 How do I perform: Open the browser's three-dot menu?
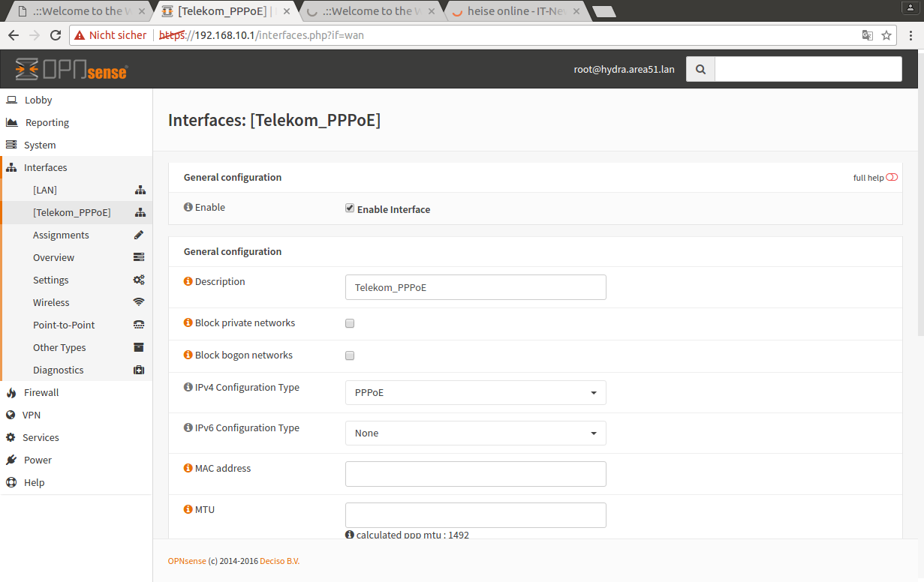911,35
